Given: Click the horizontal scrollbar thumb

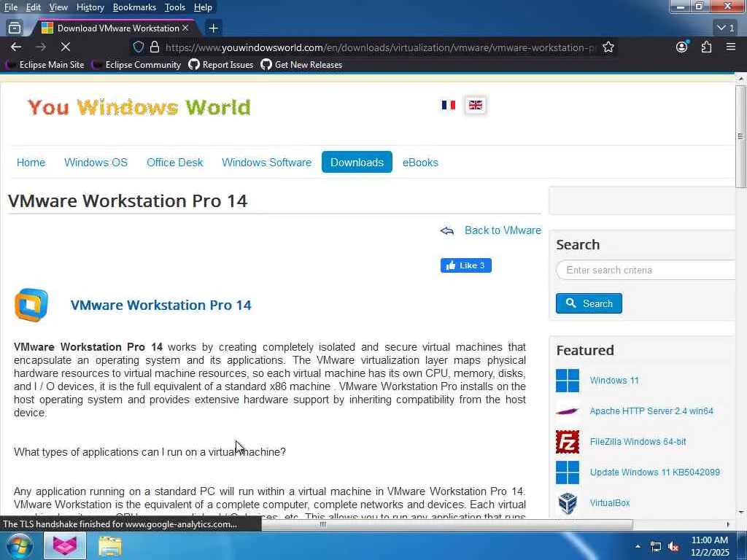Looking at the screenshot, I should tap(323, 524).
